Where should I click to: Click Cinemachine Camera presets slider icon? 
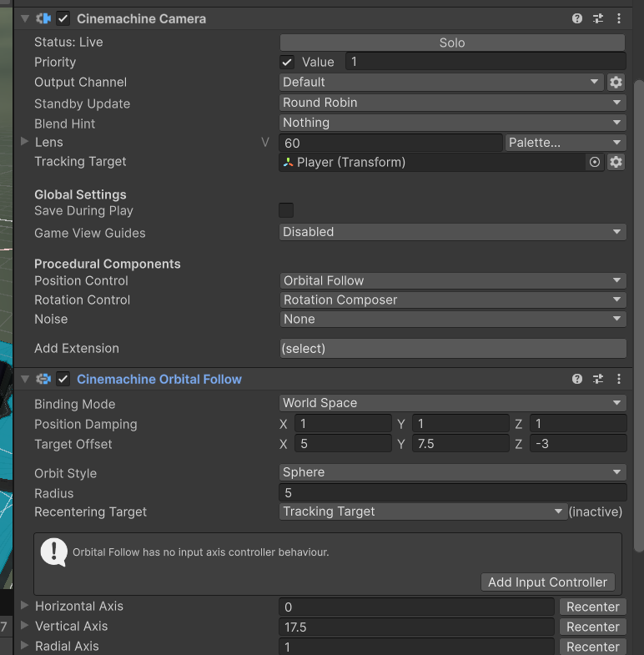(598, 18)
